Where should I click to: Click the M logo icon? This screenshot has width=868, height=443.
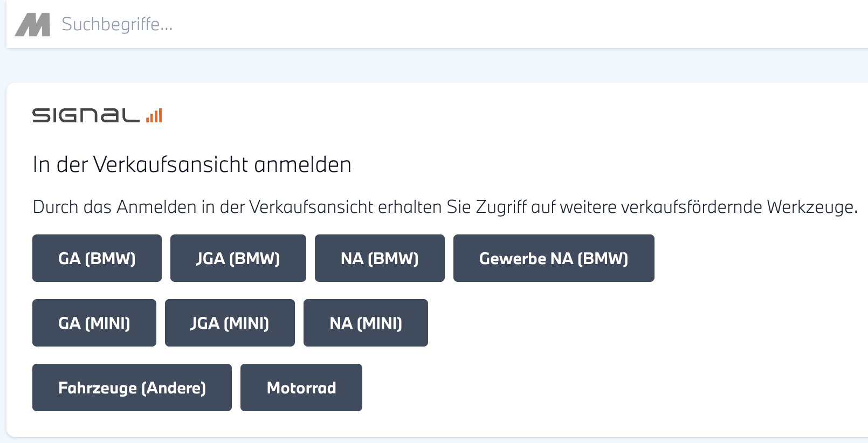tap(32, 25)
